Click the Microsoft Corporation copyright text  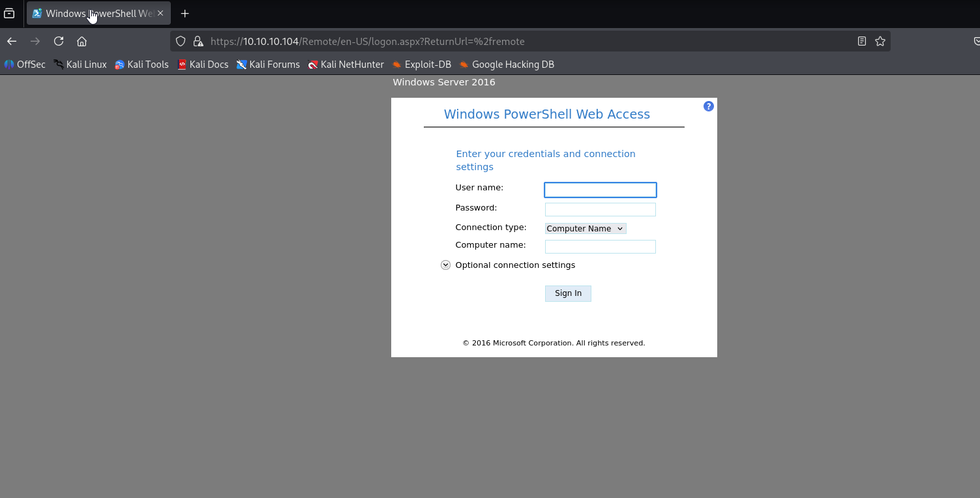554,343
